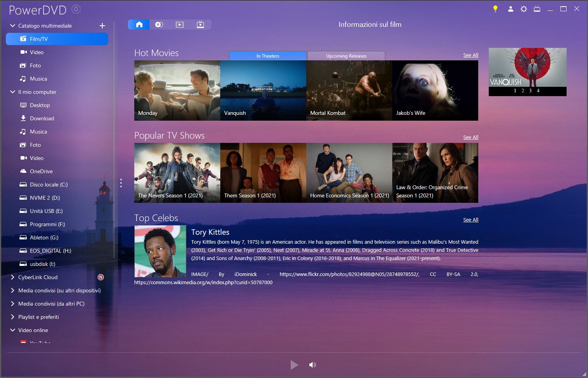
Task: Mute audio with the speaker icon
Action: (x=312, y=365)
